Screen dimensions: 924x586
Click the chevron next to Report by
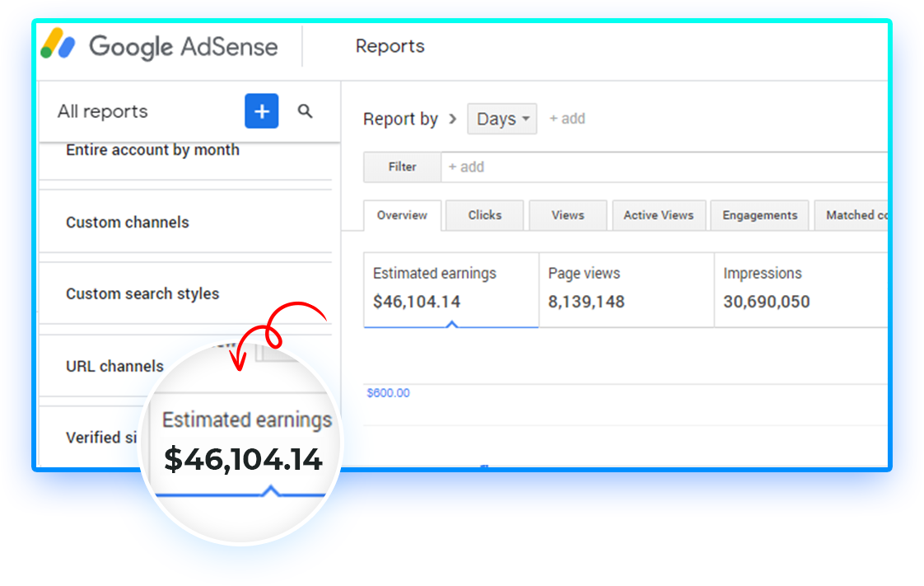tap(453, 119)
